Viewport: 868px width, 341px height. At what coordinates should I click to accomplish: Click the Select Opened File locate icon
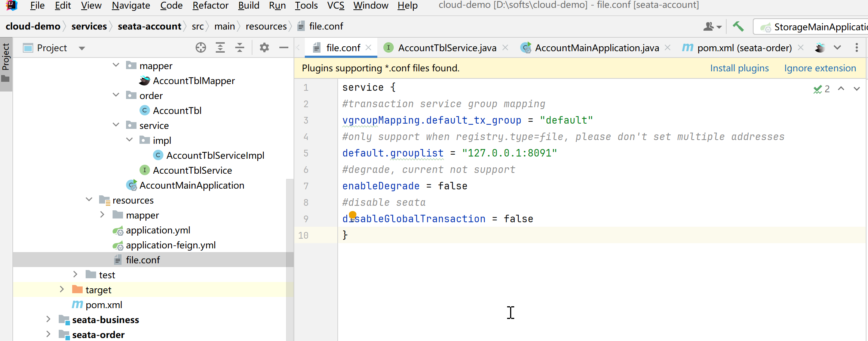click(201, 48)
